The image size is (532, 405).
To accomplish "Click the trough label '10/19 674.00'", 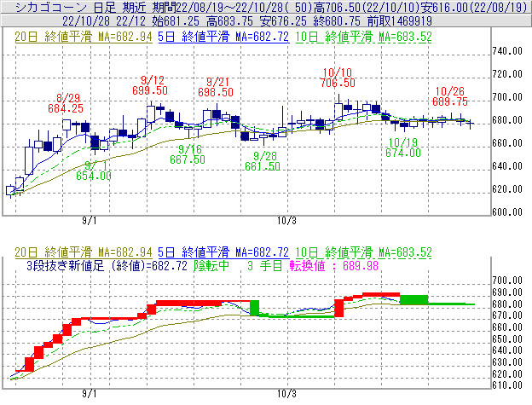I will tap(403, 148).
